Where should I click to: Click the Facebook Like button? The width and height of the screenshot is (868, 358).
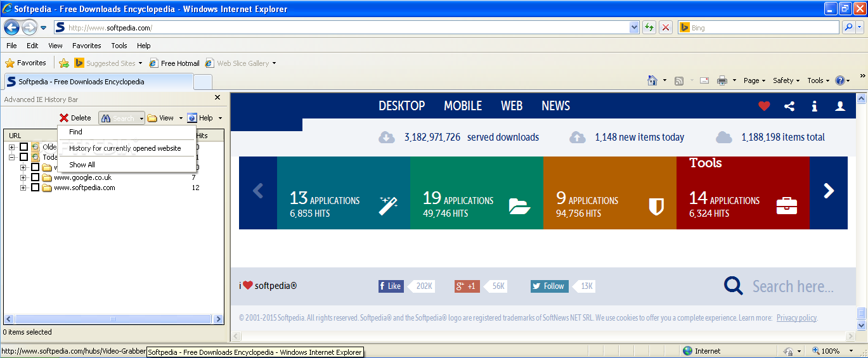[391, 286]
